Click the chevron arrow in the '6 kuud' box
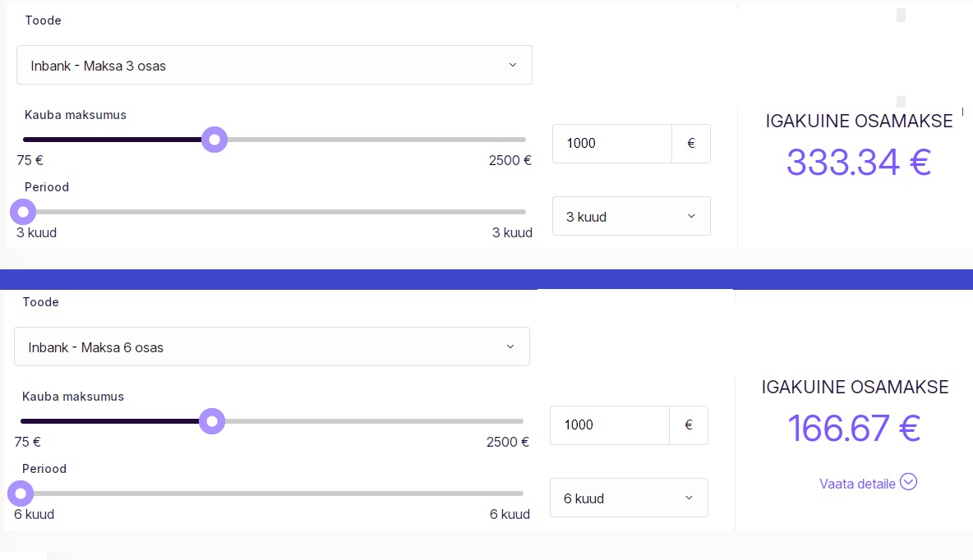 (689, 498)
